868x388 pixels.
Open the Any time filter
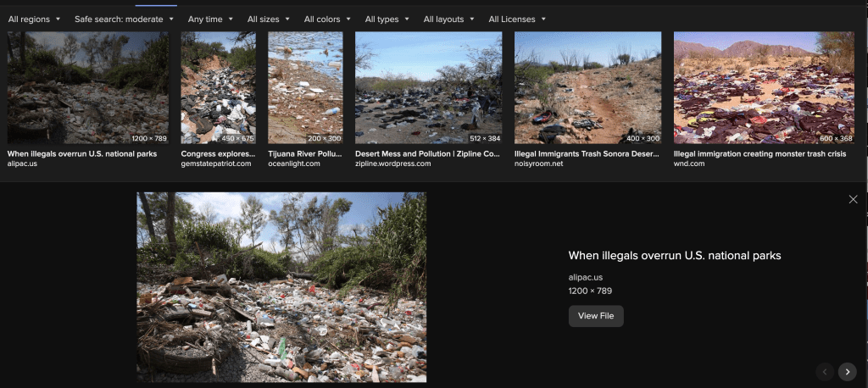click(x=209, y=19)
